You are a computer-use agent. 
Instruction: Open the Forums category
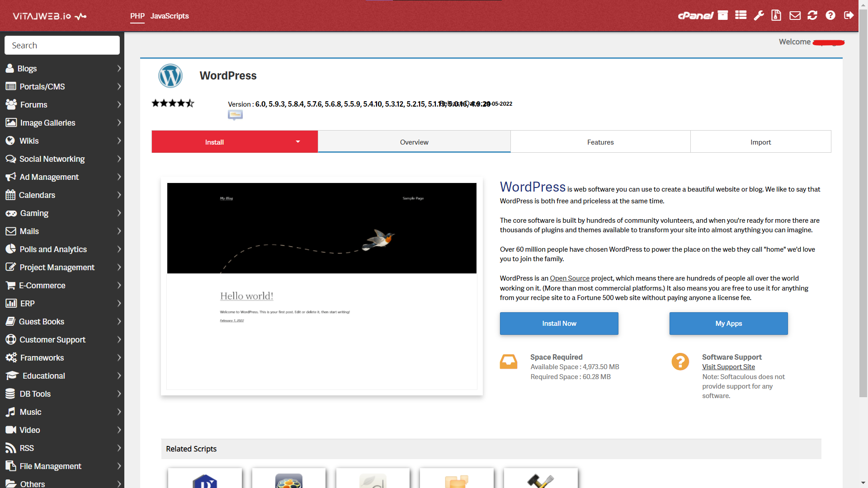pos(62,105)
